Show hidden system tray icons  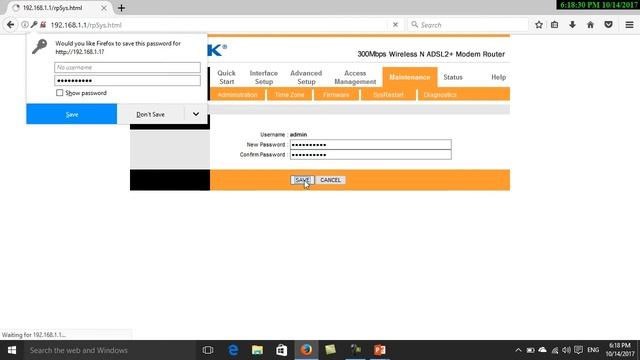[x=518, y=350]
